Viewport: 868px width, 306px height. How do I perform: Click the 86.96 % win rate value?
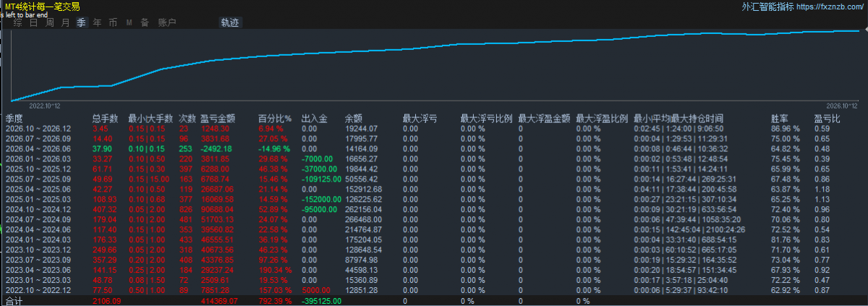point(786,128)
